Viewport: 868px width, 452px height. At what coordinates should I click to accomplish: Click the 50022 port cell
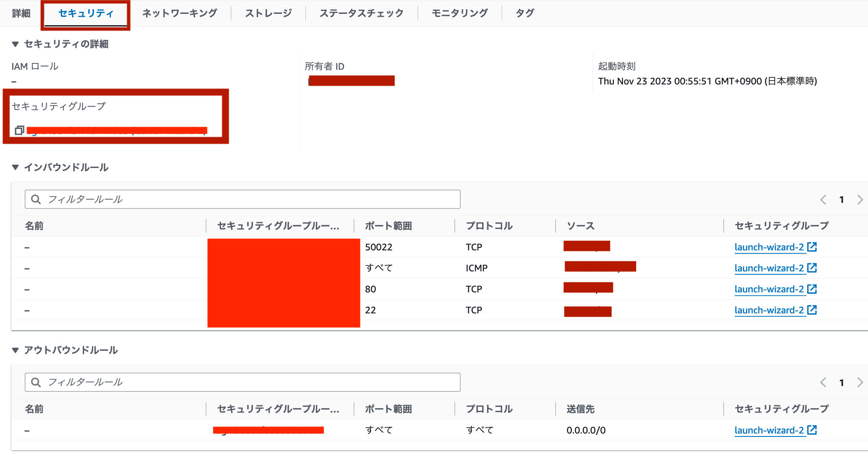point(379,247)
